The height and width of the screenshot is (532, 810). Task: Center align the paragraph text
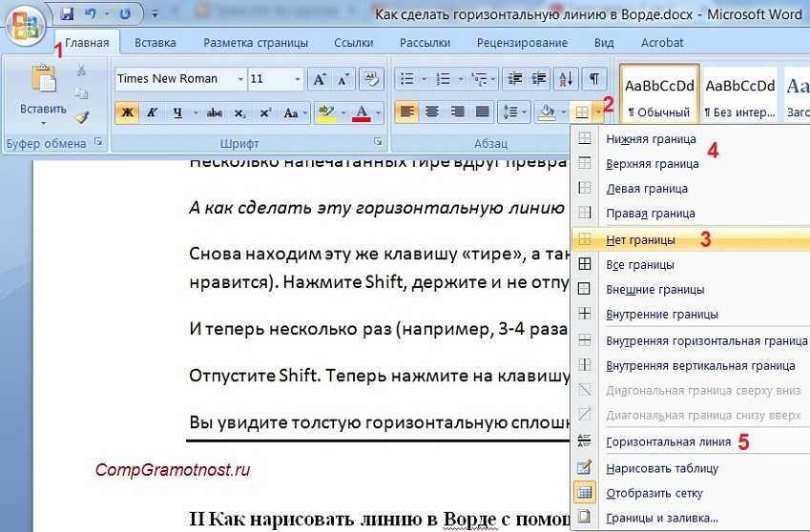(x=432, y=113)
